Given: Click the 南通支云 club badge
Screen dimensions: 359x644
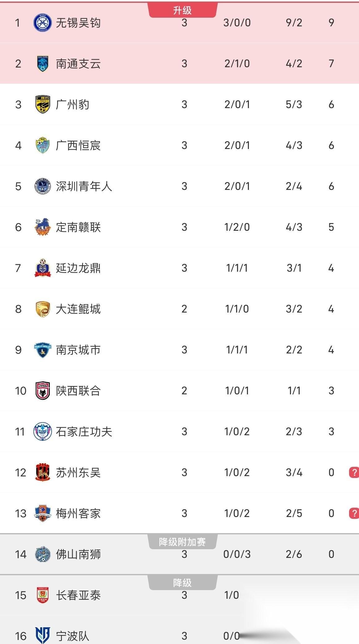Looking at the screenshot, I should pos(42,64).
